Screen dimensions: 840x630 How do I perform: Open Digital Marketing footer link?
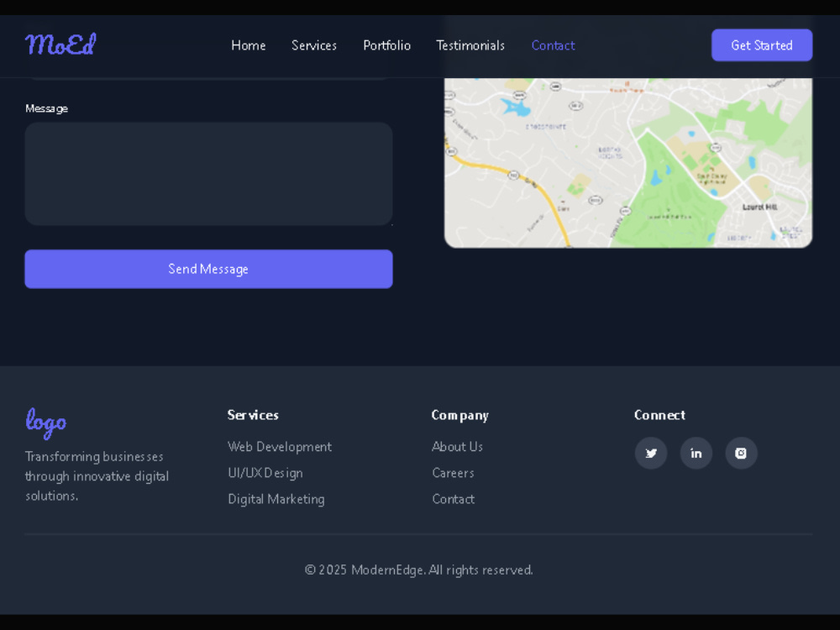[276, 499]
